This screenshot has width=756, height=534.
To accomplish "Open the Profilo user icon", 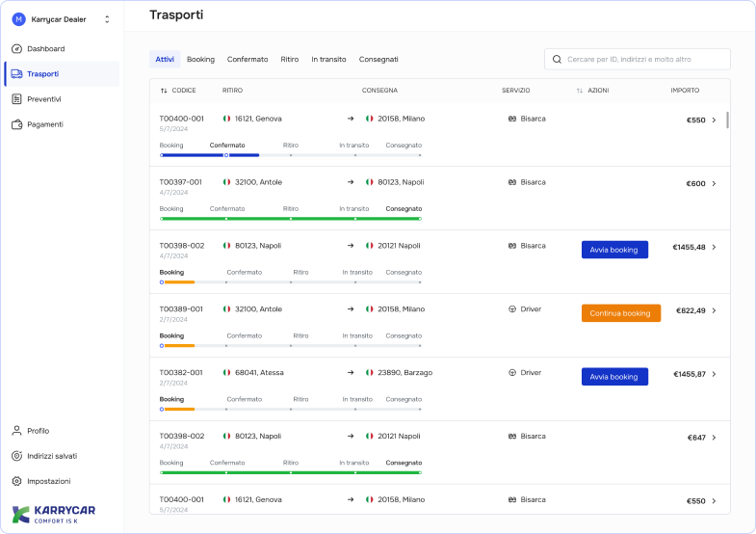I will pyautogui.click(x=17, y=431).
